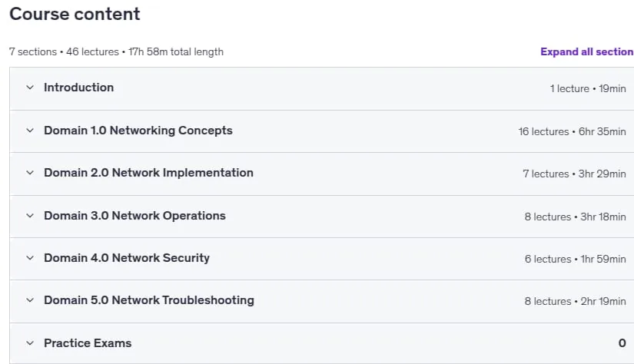Click the 7 lectures 3hr 29min label
Screen dimensions: 634x364
(x=574, y=174)
